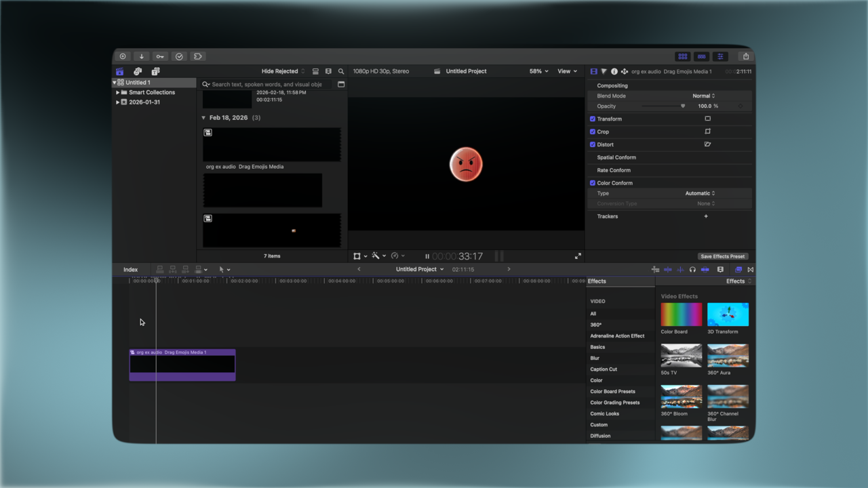Show the Libraries sidebar clapperboard icon
Viewport: 868px width, 488px height.
(120, 71)
